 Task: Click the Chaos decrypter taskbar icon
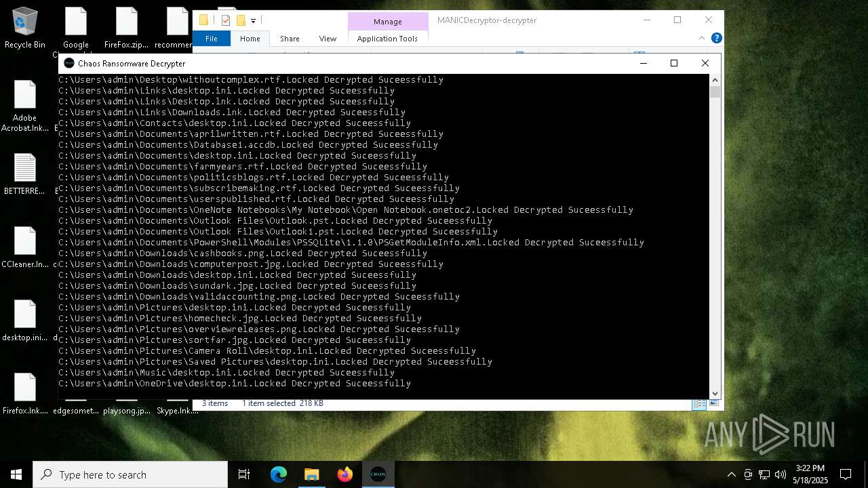click(378, 474)
